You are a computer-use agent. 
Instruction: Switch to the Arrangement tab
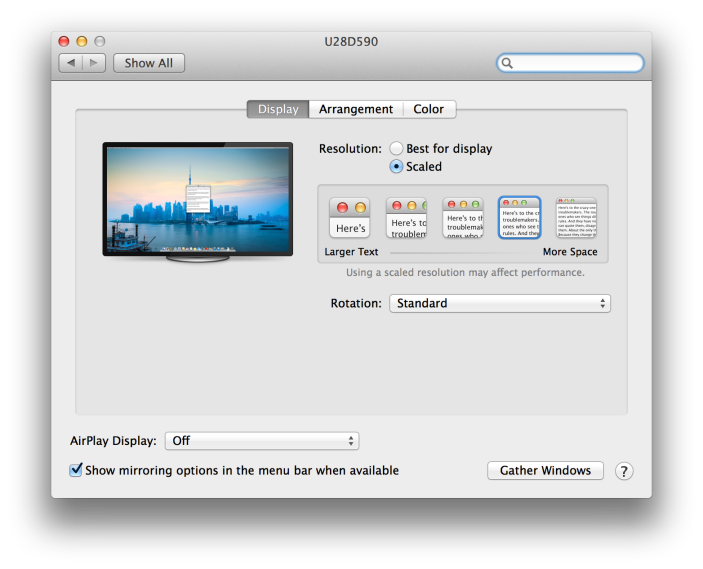pos(356,109)
